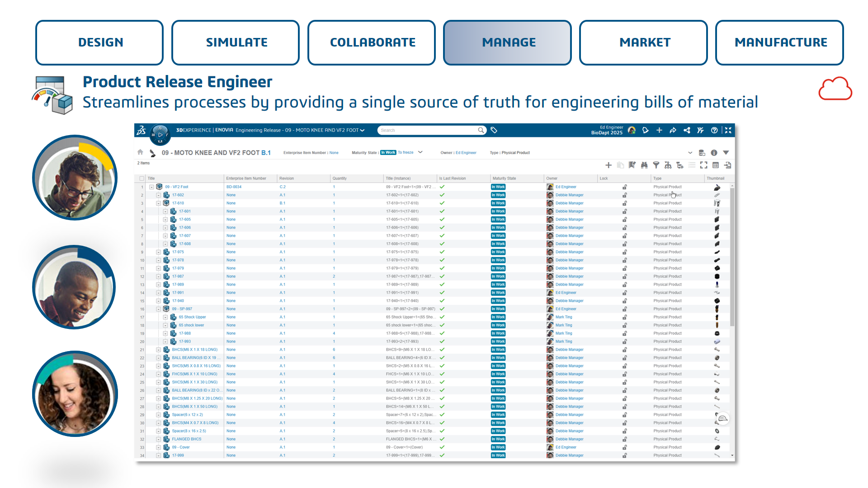Click the tag icon beside search

pos(494,130)
